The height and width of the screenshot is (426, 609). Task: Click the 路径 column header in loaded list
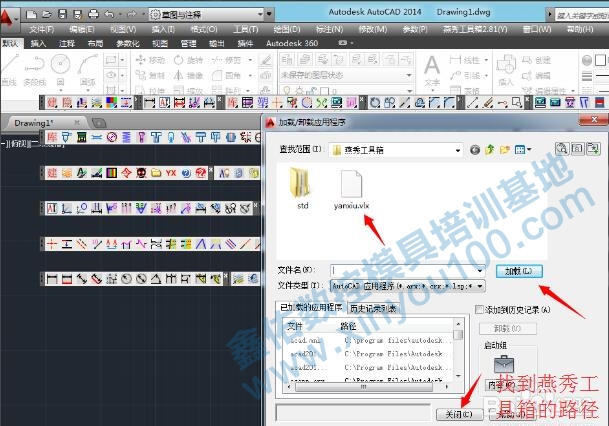(348, 326)
